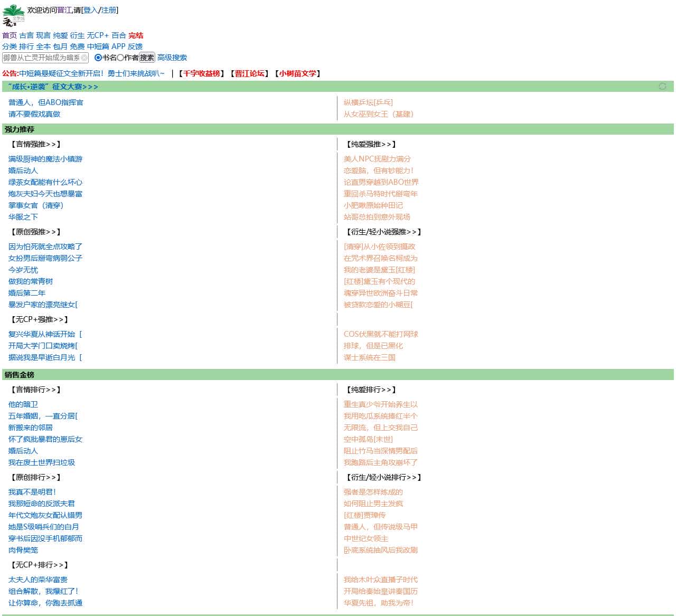Open the 百合 category
This screenshot has width=676, height=616.
click(119, 35)
